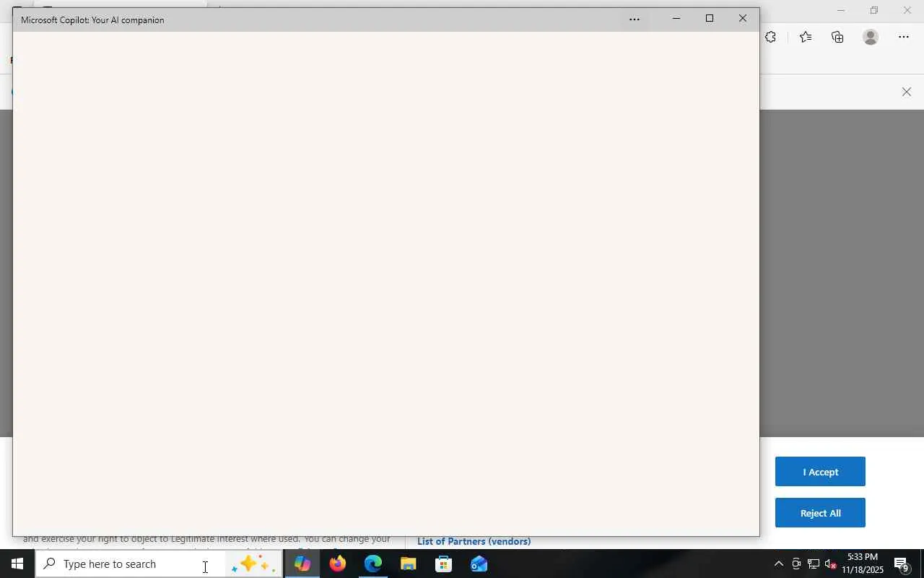924x578 pixels.
Task: Open File Explorer from the taskbar
Action: 408,564
